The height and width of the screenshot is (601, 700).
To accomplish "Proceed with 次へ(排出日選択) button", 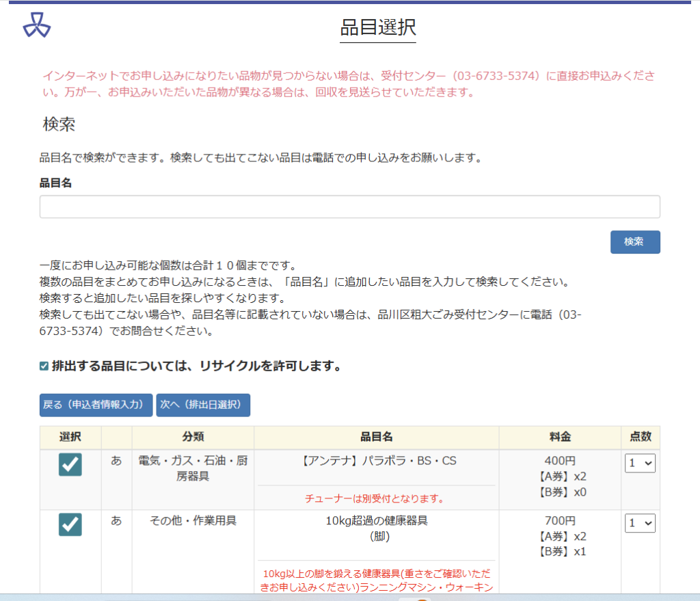I will coord(203,405).
